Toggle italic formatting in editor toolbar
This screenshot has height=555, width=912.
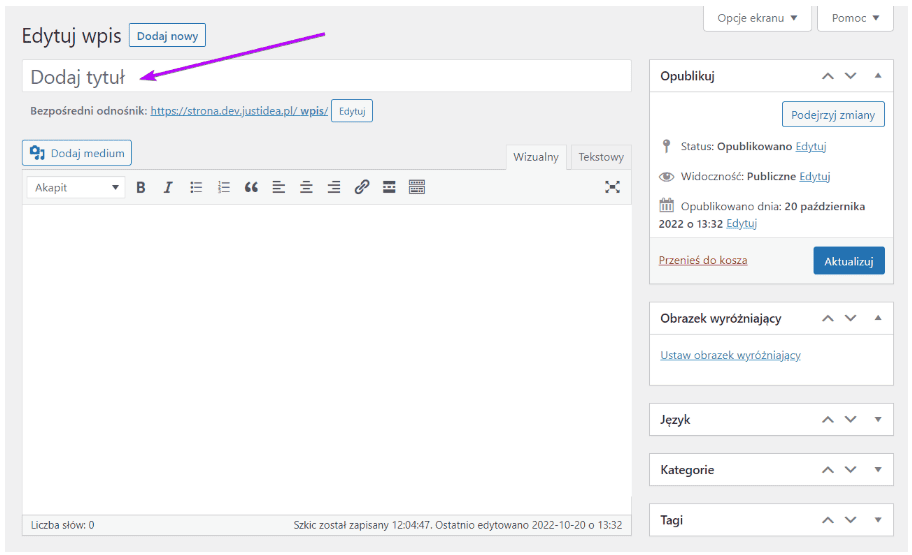pyautogui.click(x=168, y=187)
